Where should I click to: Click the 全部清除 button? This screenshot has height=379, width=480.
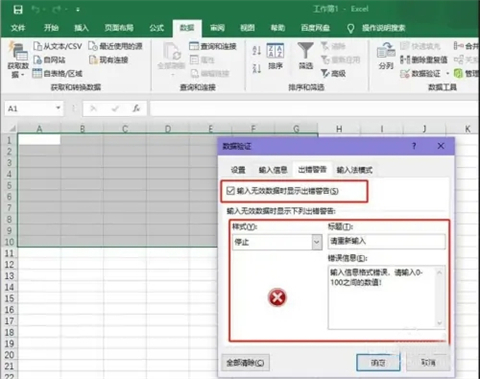click(245, 363)
